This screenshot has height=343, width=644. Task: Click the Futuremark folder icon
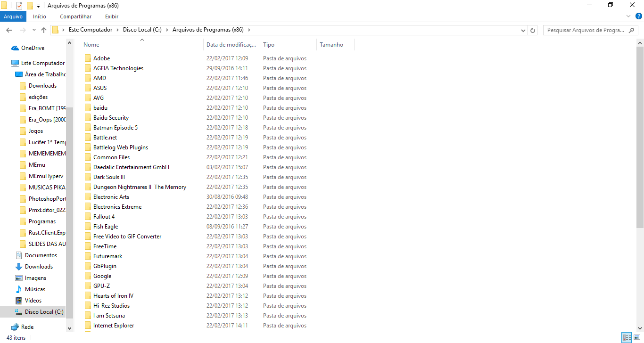pos(88,256)
